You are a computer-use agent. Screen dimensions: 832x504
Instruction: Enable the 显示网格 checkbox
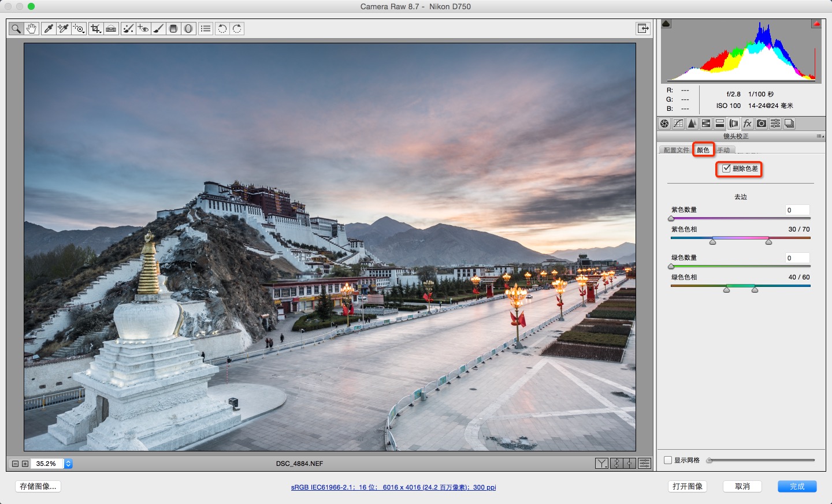(668, 460)
